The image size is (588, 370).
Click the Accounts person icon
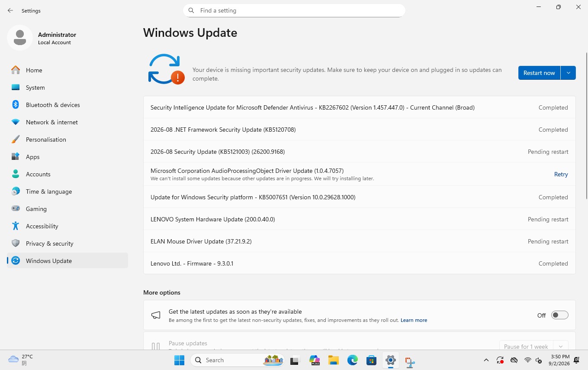tap(16, 174)
